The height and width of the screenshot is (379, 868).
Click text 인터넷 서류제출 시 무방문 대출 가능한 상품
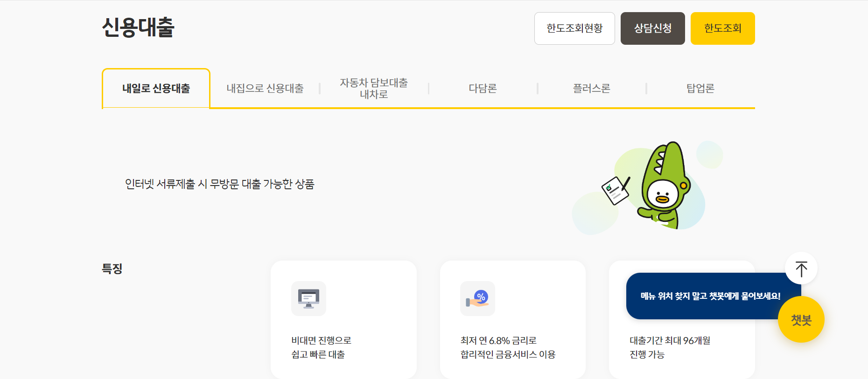coord(220,184)
